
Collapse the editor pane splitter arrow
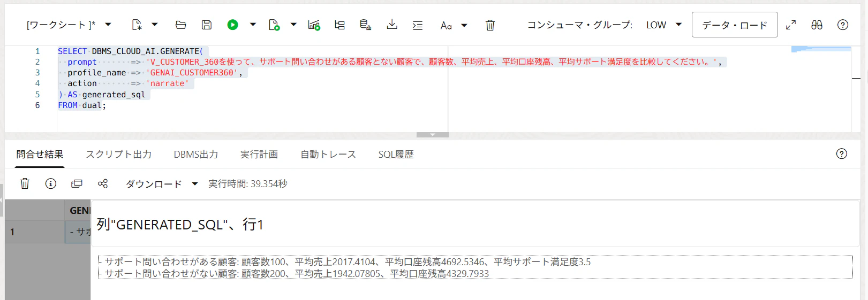click(x=433, y=135)
